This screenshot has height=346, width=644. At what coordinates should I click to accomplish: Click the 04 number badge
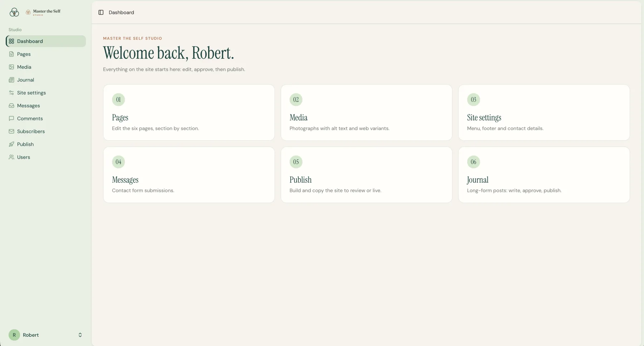pyautogui.click(x=118, y=162)
